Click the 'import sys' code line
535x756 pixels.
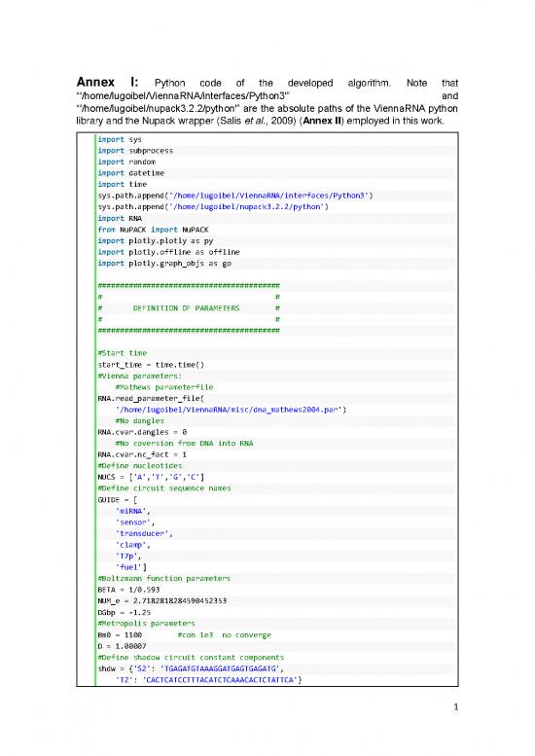coord(120,139)
